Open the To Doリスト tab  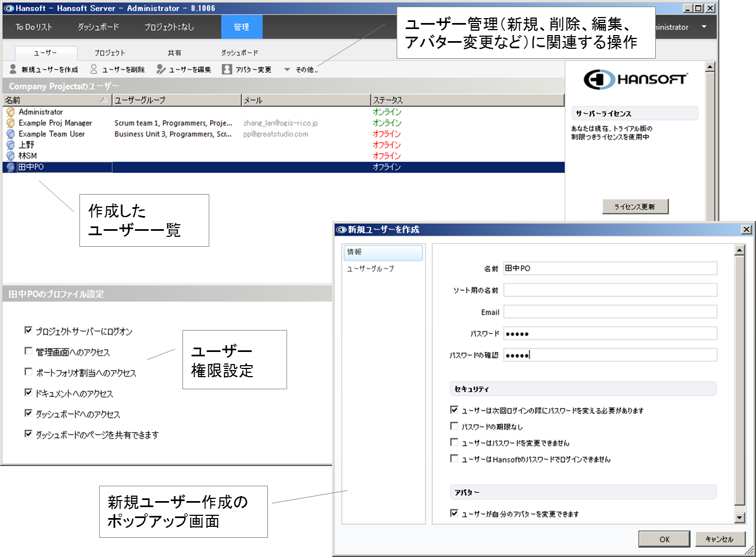[34, 27]
